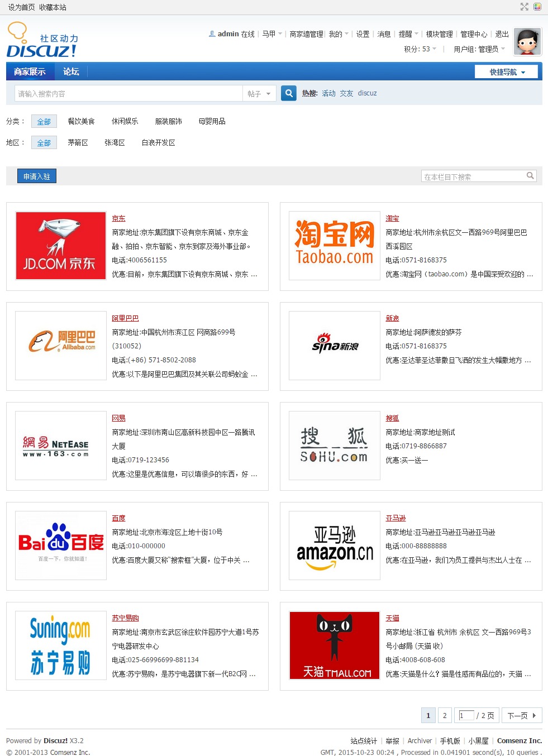Open the 消息 menu item

point(384,34)
